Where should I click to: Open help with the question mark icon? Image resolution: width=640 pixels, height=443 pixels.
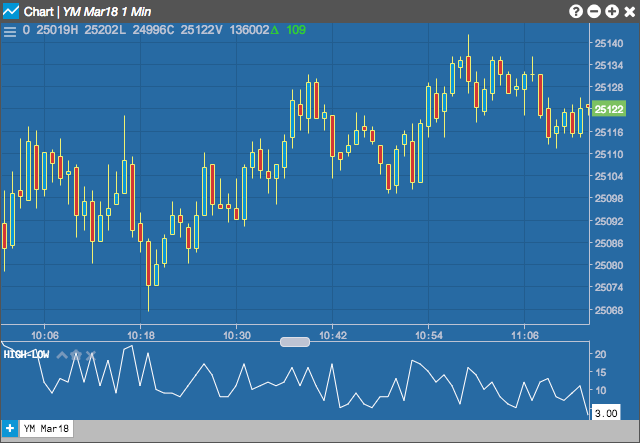(x=576, y=11)
